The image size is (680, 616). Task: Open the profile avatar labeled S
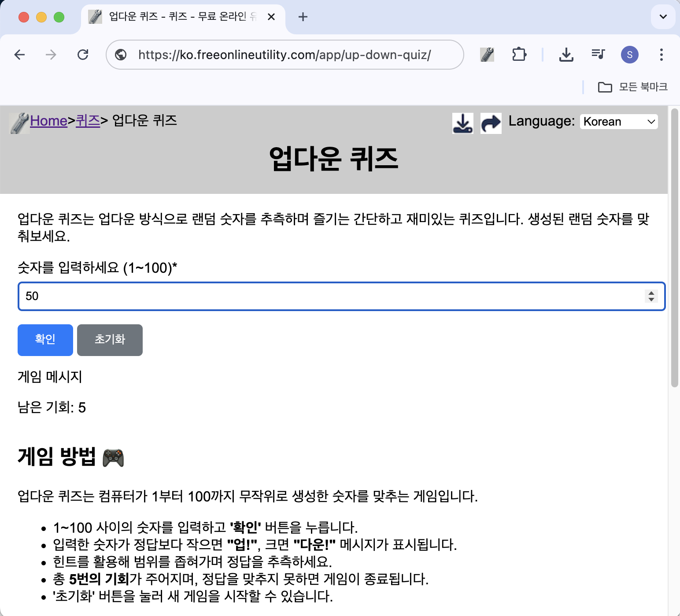point(630,55)
